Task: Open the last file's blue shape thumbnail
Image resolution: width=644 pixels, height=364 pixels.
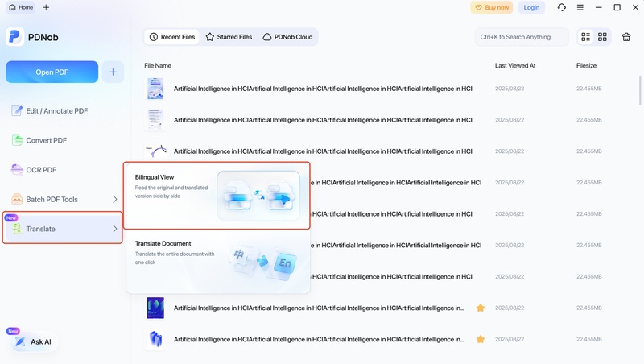Action: pyautogui.click(x=155, y=339)
